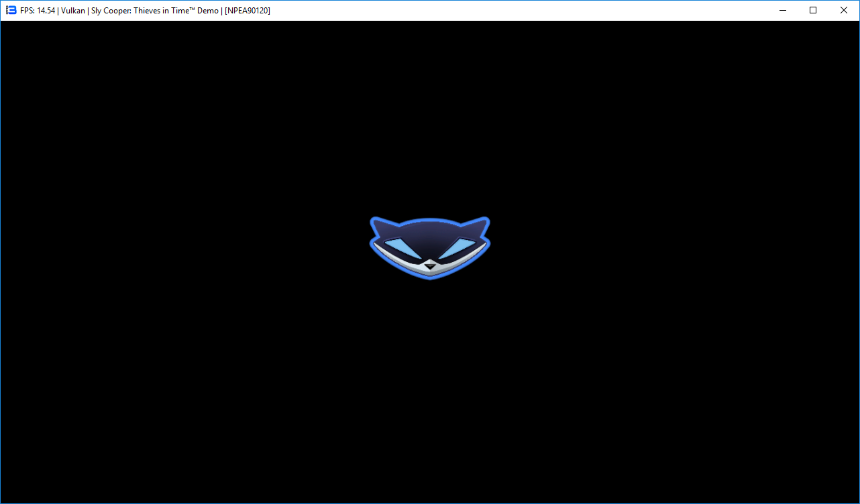Click the word "Demo" in the window title
The width and height of the screenshot is (860, 504).
click(208, 11)
